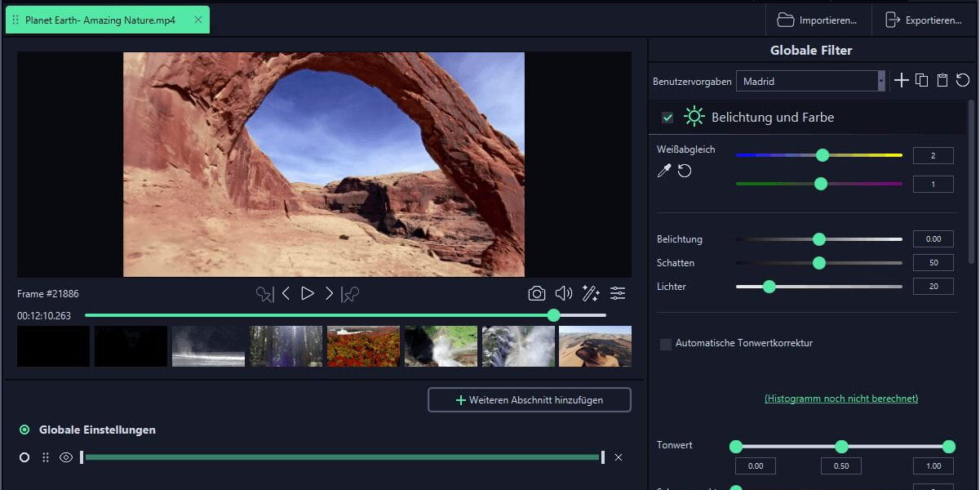The height and width of the screenshot is (490, 980).
Task: Click the Schatten slider handle
Action: (819, 263)
